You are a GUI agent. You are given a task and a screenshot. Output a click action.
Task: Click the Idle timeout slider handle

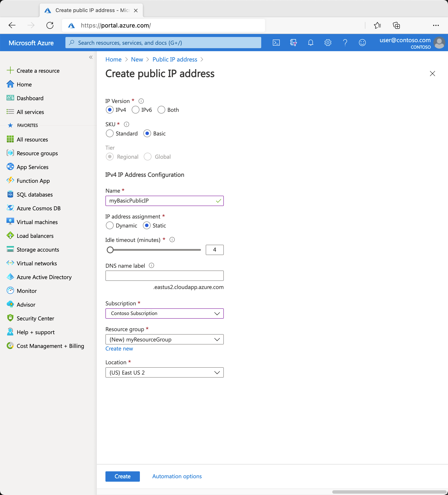110,250
